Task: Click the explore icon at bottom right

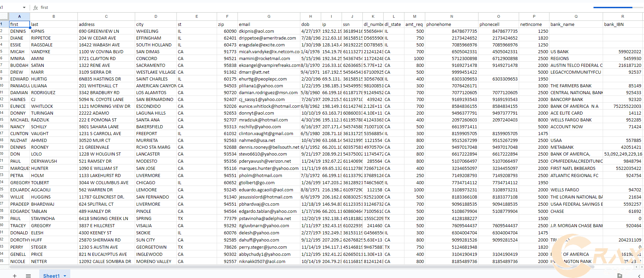Action: pos(619,275)
